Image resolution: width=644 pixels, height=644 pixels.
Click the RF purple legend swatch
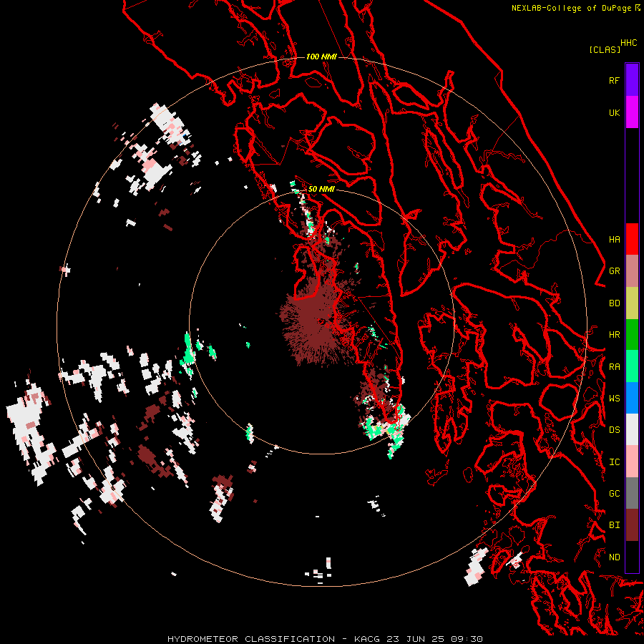(x=632, y=80)
